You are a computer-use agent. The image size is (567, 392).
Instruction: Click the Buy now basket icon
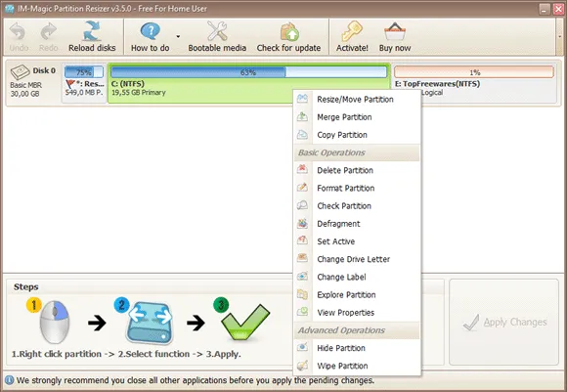395,32
